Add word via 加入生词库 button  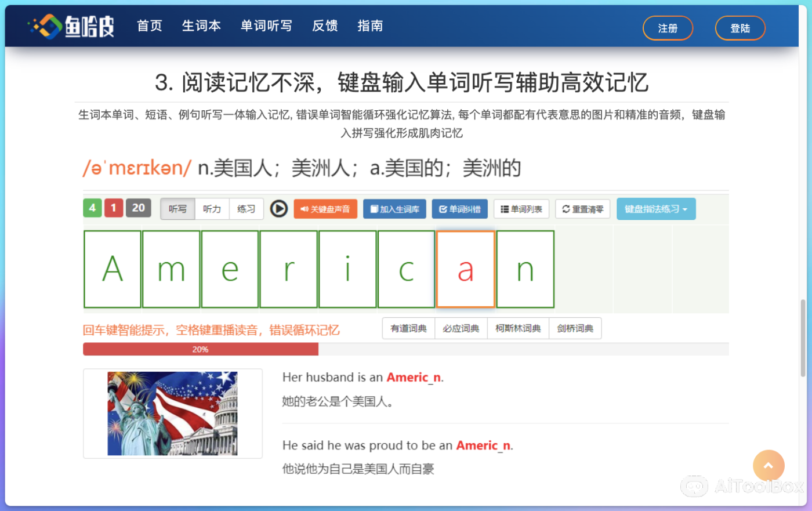tap(394, 209)
